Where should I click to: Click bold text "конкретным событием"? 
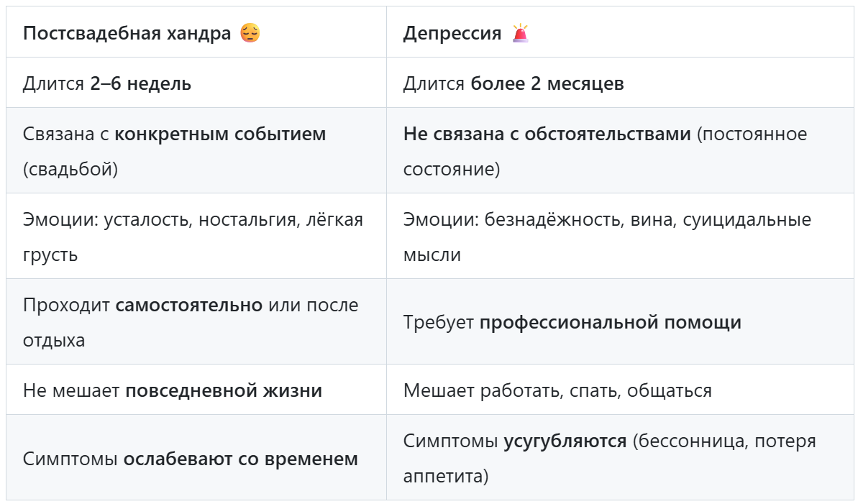point(220,134)
